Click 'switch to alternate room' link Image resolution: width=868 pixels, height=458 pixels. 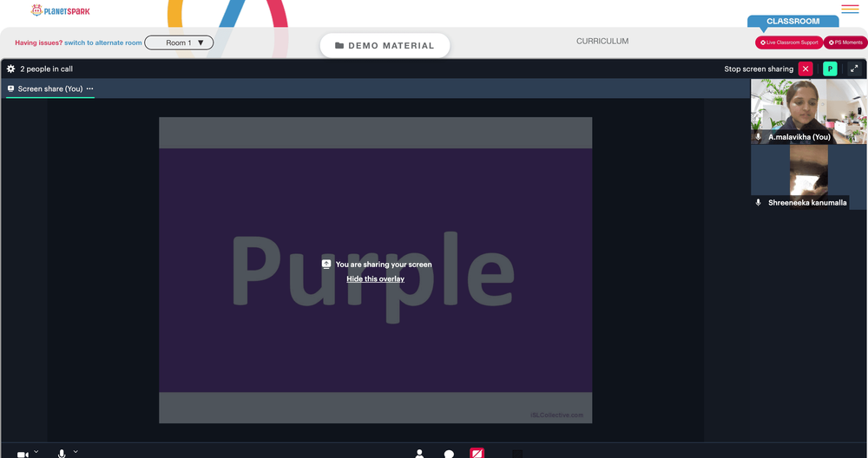(103, 43)
